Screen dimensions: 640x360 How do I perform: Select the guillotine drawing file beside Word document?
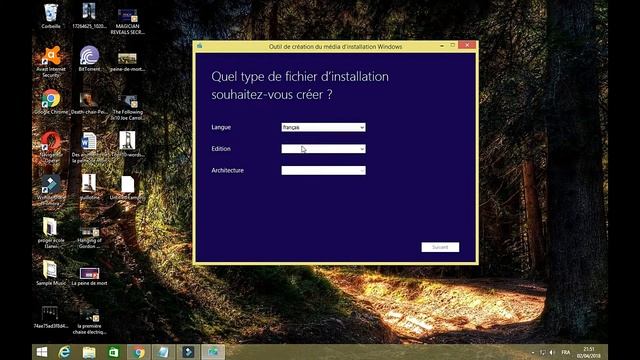coord(127,144)
